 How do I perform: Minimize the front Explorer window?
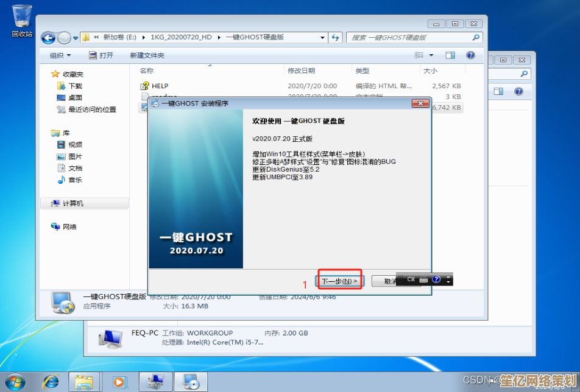[x=436, y=24]
